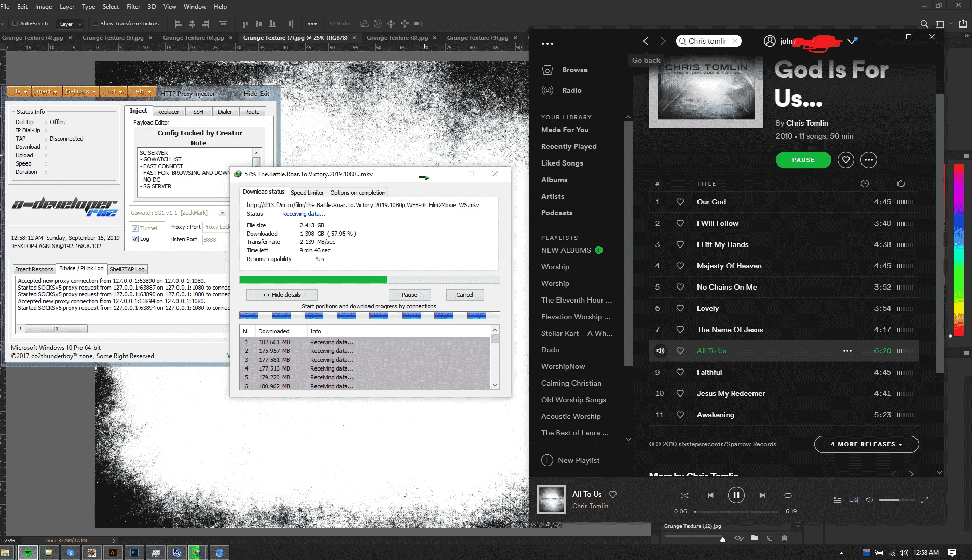Open the File dropdown in HTTP Injector
This screenshot has width=972, height=560.
(19, 91)
